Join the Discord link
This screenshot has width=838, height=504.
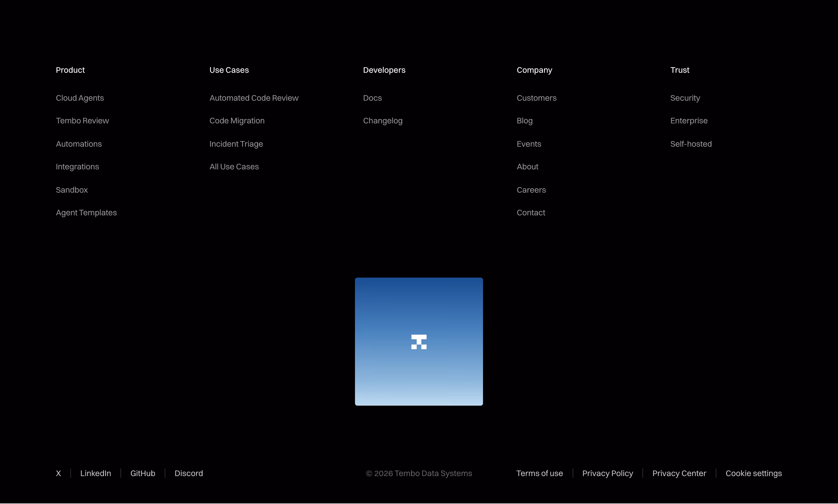[189, 473]
